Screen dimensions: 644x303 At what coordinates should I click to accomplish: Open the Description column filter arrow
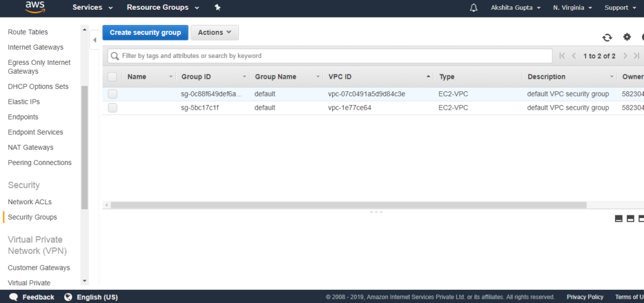tap(612, 77)
